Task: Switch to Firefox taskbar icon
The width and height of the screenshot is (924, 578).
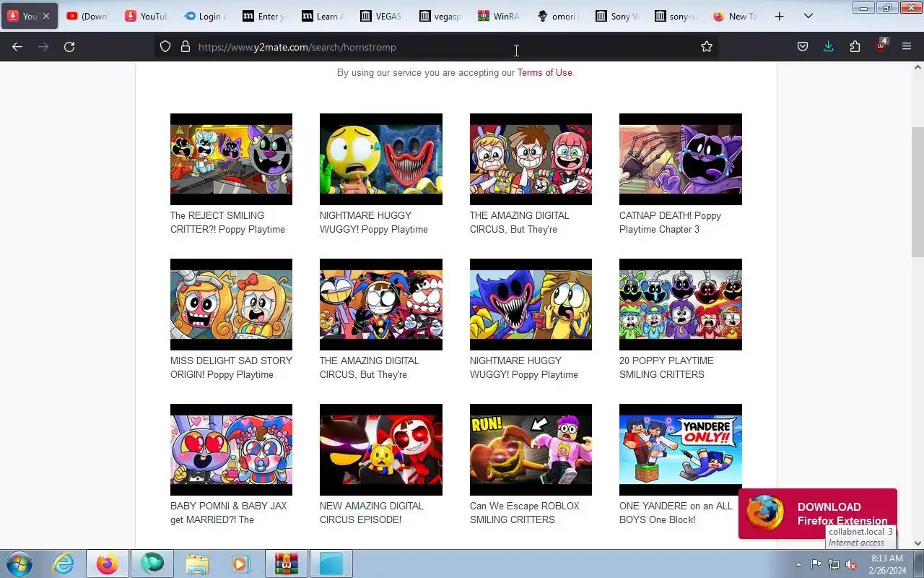Action: [x=108, y=564]
